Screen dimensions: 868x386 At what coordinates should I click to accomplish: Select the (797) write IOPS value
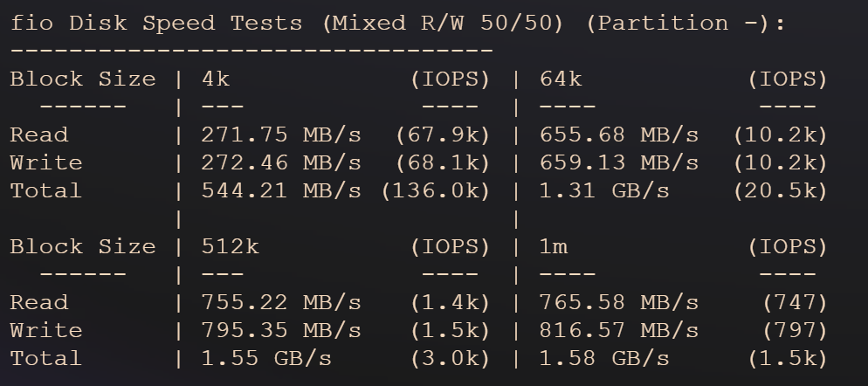click(x=795, y=331)
